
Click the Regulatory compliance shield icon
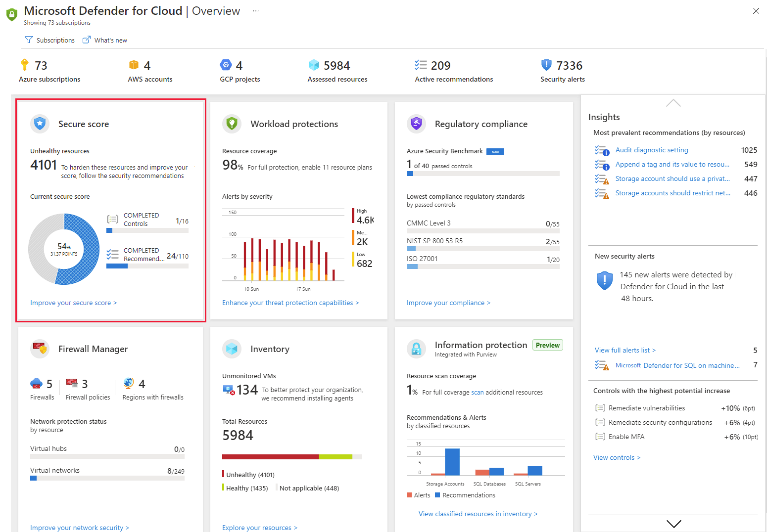coord(416,124)
